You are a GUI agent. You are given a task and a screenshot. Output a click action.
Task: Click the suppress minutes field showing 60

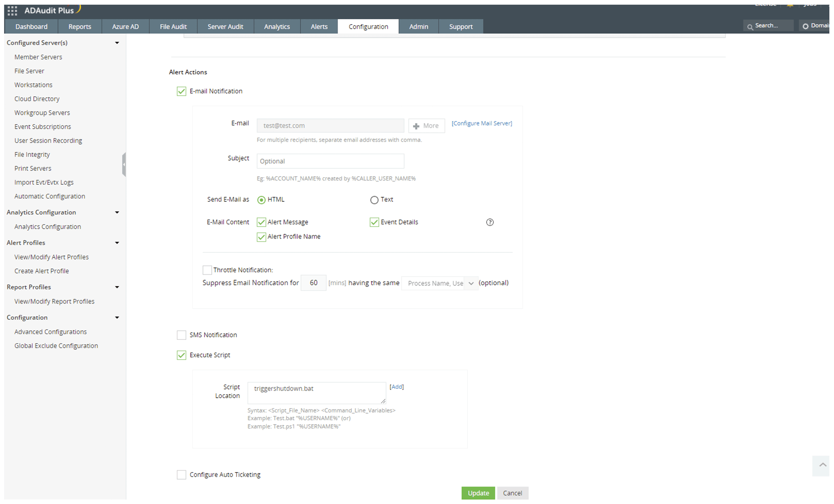click(x=313, y=283)
